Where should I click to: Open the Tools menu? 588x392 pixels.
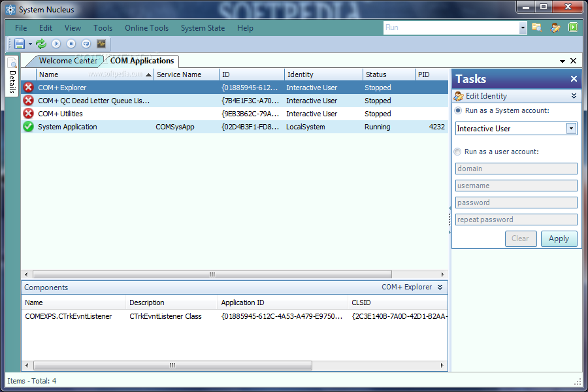(x=103, y=28)
